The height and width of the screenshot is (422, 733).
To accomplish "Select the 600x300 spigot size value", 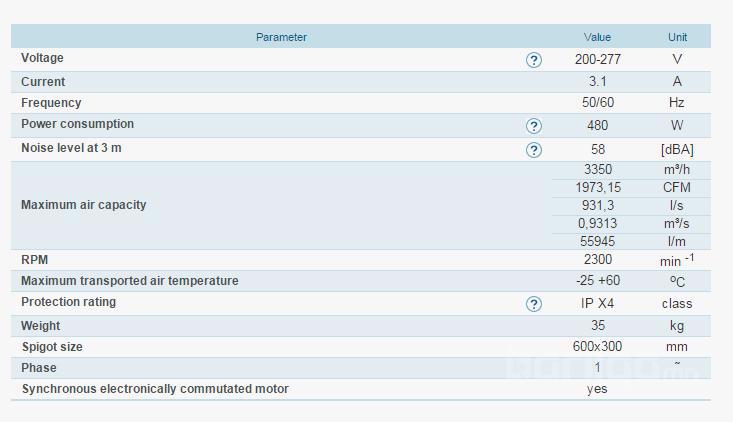I will coord(597,347).
